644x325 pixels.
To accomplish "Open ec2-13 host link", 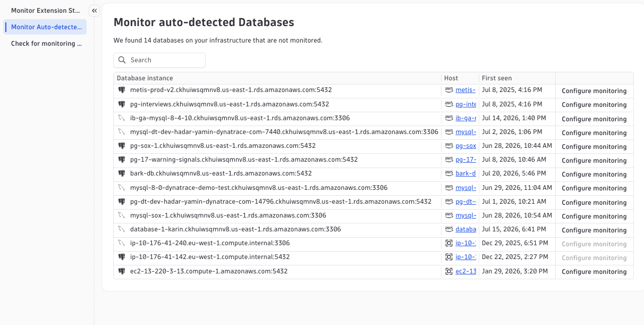I will tap(466, 271).
